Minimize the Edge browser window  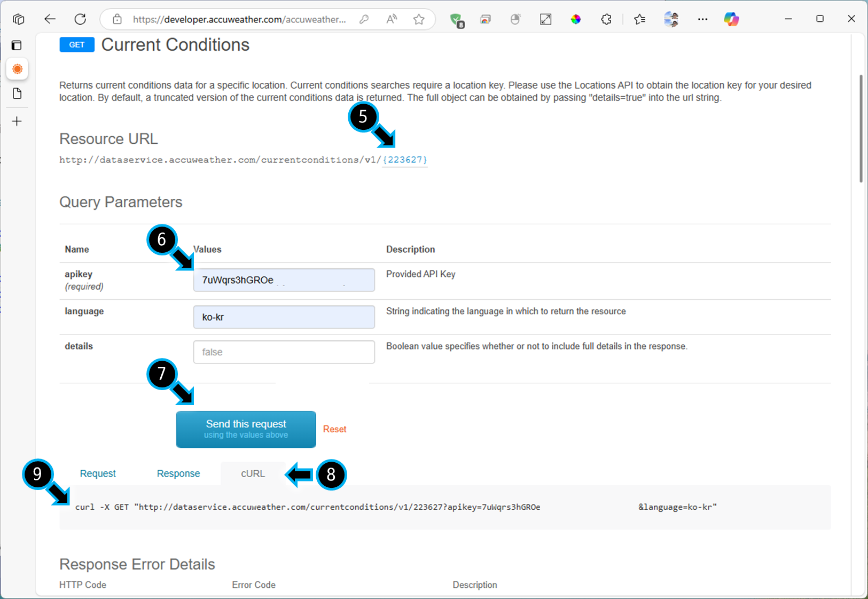click(x=788, y=19)
